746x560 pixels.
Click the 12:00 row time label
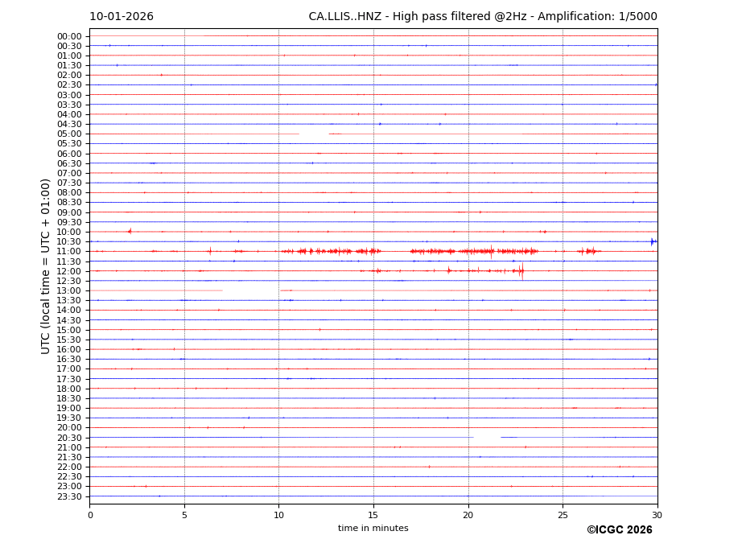[68, 271]
